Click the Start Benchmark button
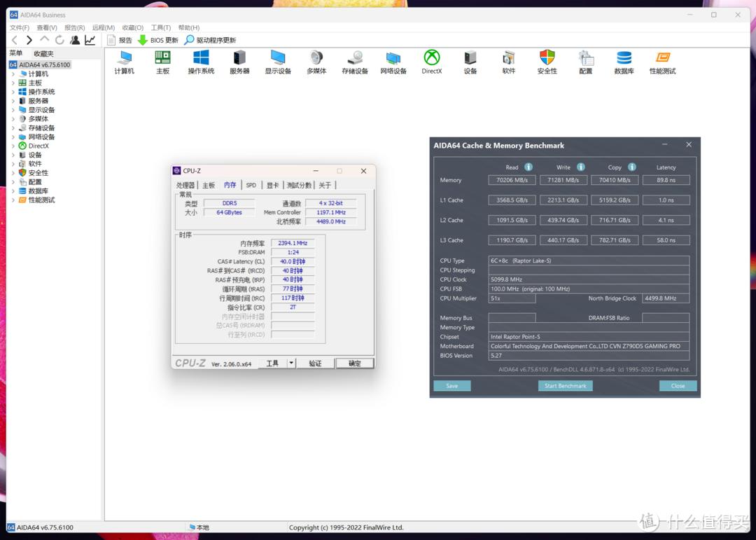The height and width of the screenshot is (540, 756). [x=565, y=385]
